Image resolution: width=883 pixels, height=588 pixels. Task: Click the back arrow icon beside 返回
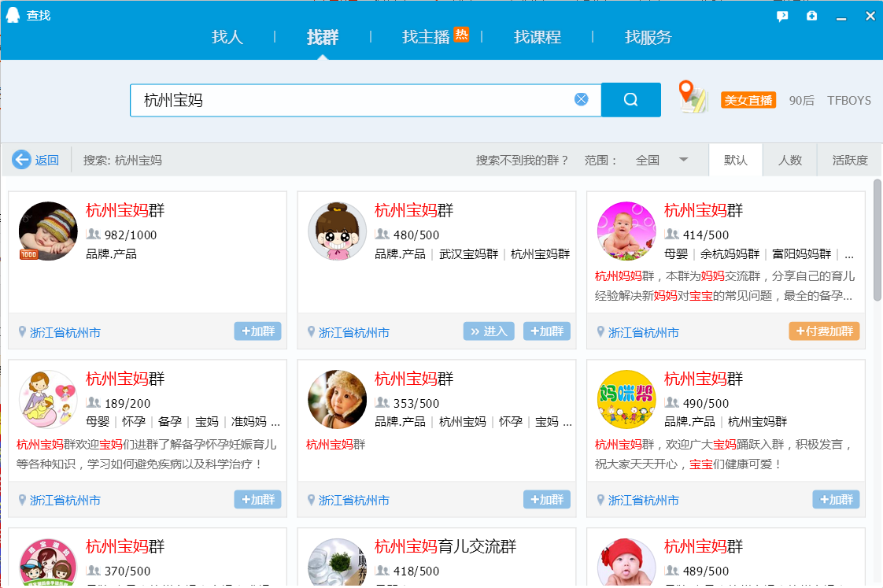pyautogui.click(x=21, y=160)
